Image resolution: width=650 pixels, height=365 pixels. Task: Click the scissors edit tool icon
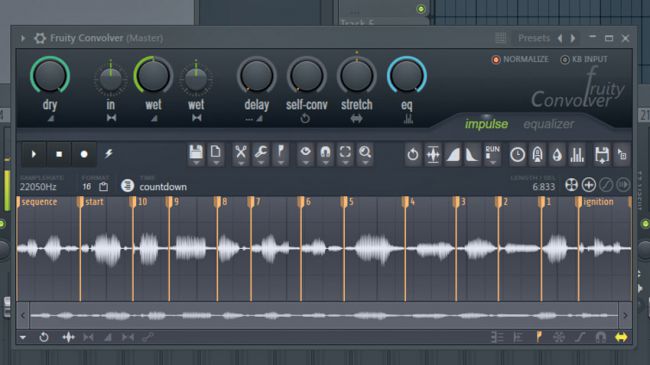tap(240, 154)
